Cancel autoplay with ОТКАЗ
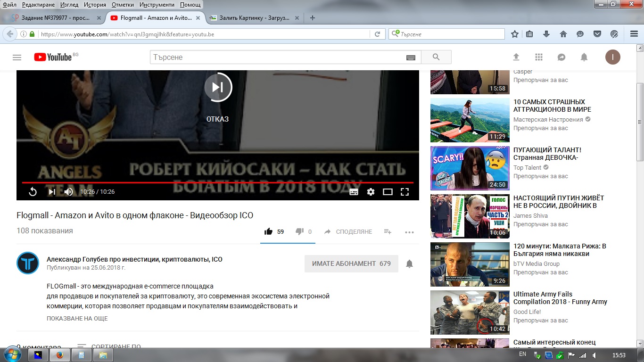The image size is (644, 362). point(217,119)
